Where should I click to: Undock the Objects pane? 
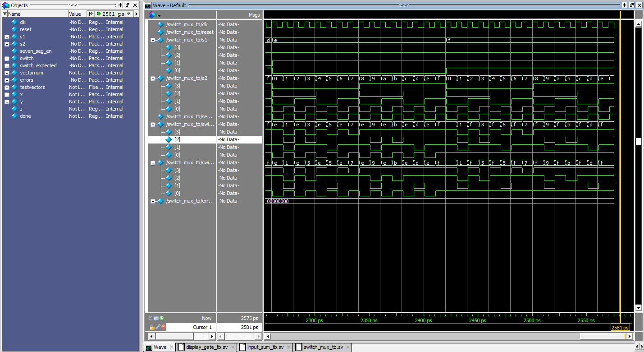tap(128, 5)
